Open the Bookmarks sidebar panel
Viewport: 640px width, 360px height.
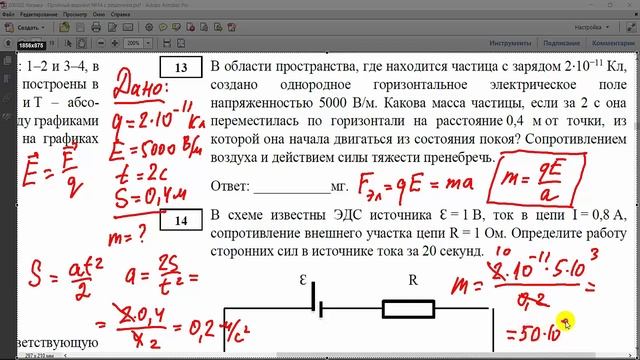tap(7, 78)
